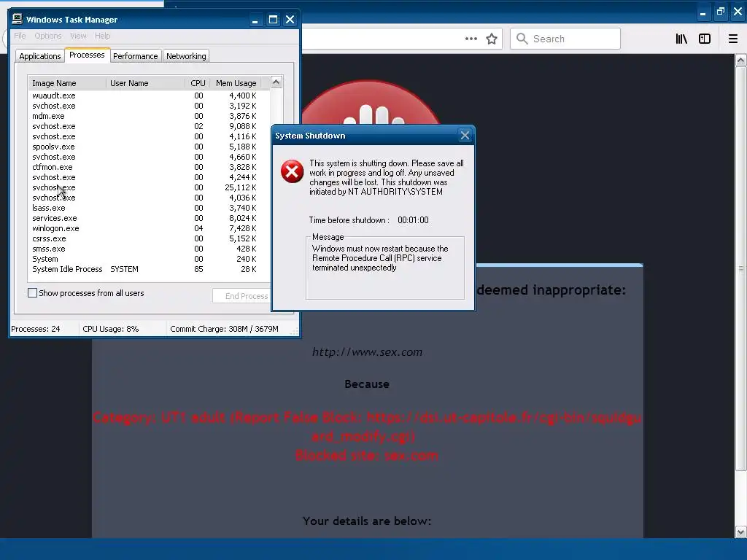
Task: Switch to the Applications tab
Action: pyautogui.click(x=40, y=56)
